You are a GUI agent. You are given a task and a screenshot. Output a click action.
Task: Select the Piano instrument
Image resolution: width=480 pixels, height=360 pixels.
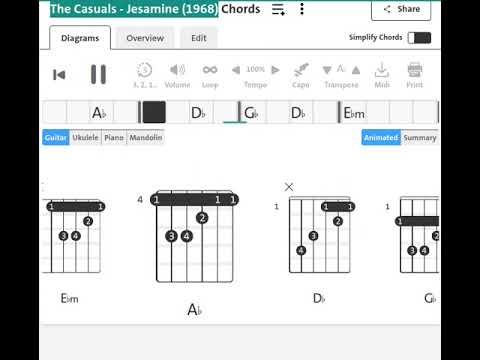tap(114, 137)
